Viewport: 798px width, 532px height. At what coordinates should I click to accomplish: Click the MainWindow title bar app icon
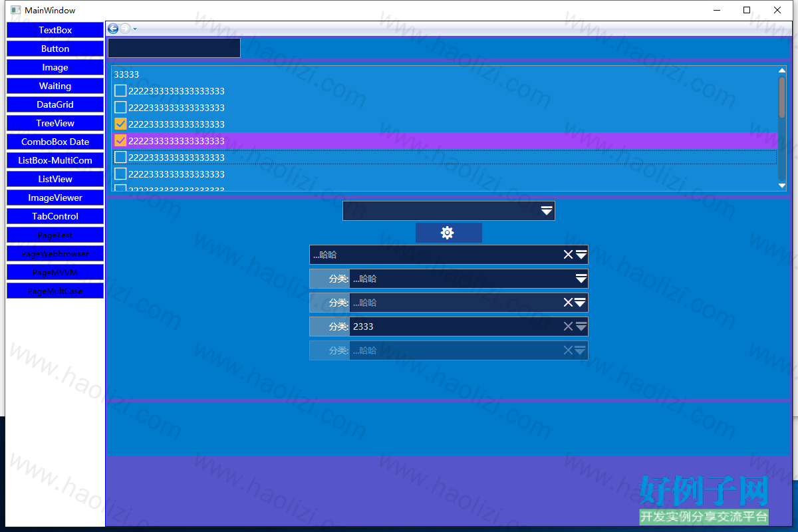tap(15, 10)
